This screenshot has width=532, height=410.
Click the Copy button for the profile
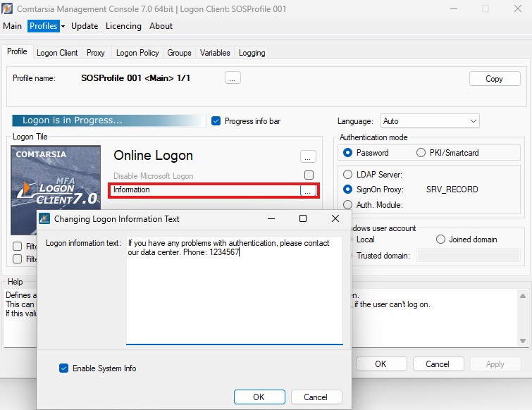tap(494, 79)
